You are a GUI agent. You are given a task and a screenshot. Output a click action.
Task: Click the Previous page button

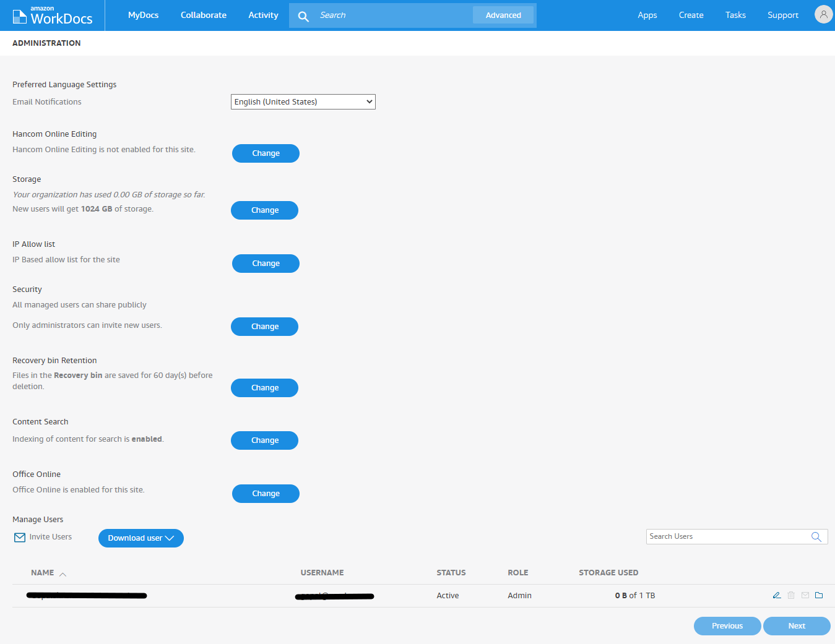[x=727, y=626]
